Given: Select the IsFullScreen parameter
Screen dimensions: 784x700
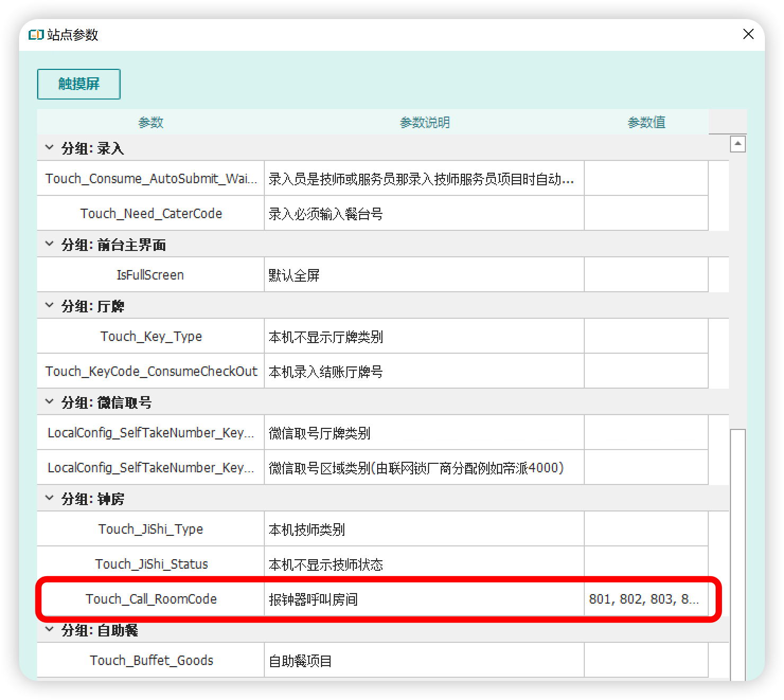Looking at the screenshot, I should 151,275.
